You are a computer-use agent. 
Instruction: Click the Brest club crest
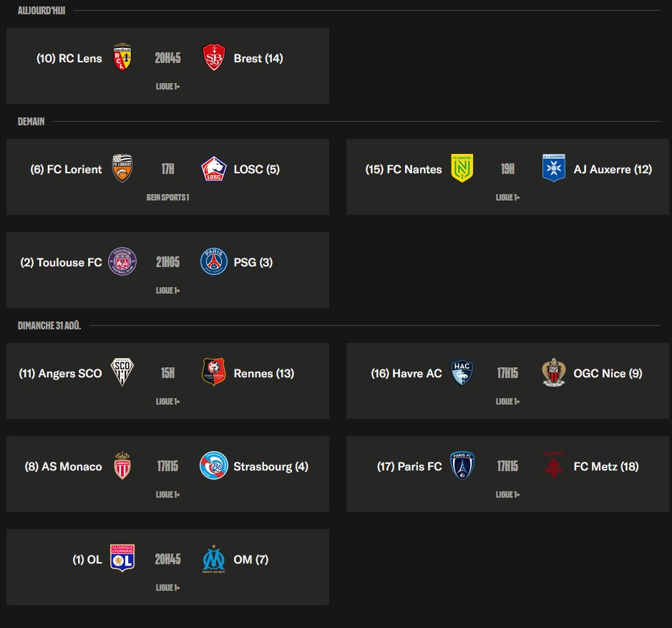click(213, 57)
